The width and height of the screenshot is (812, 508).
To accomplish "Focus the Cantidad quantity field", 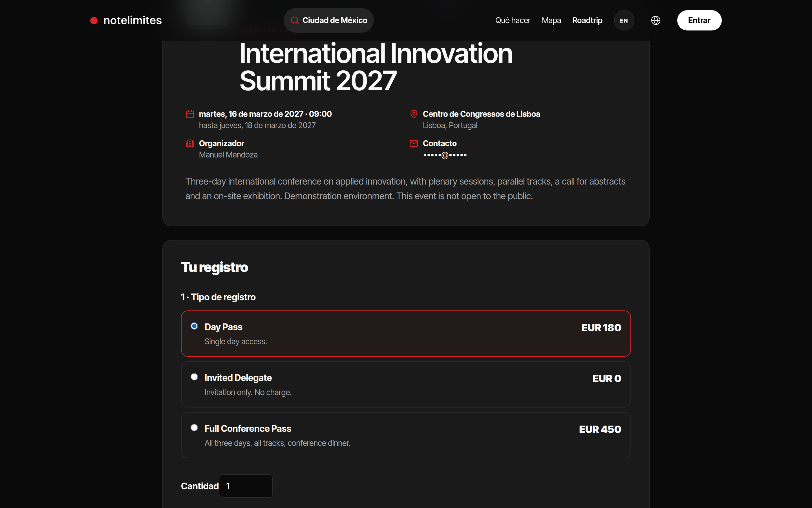I will pos(246,486).
